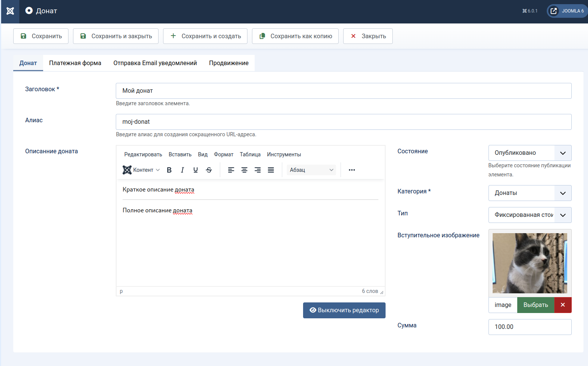Screen dimensions: 588x366
Task: Click the Bold formatting icon
Action: [x=169, y=170]
